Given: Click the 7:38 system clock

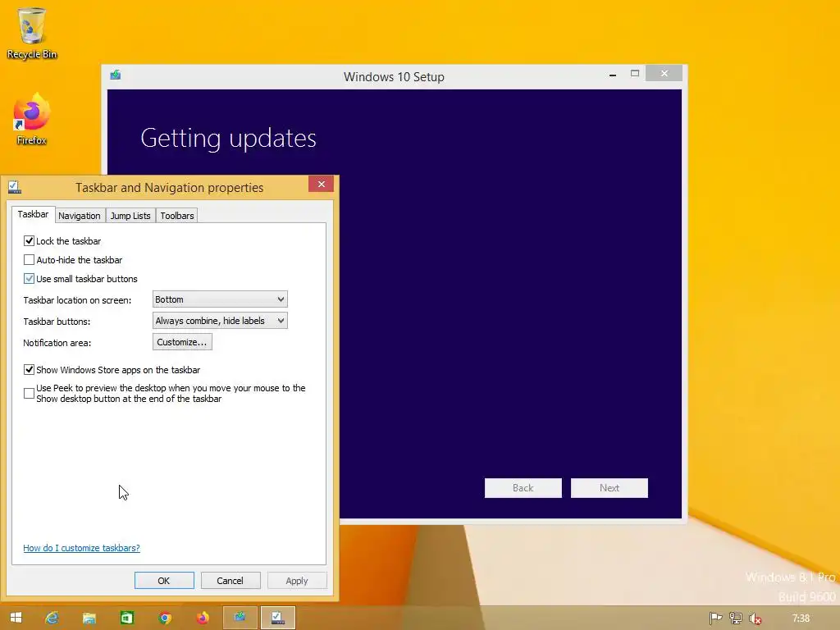Looking at the screenshot, I should pyautogui.click(x=801, y=619).
